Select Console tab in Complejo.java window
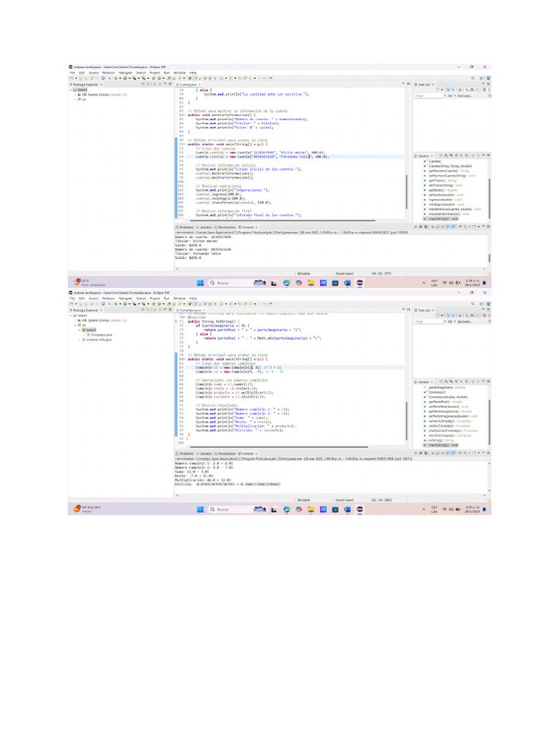The image size is (560, 747). (x=246, y=454)
